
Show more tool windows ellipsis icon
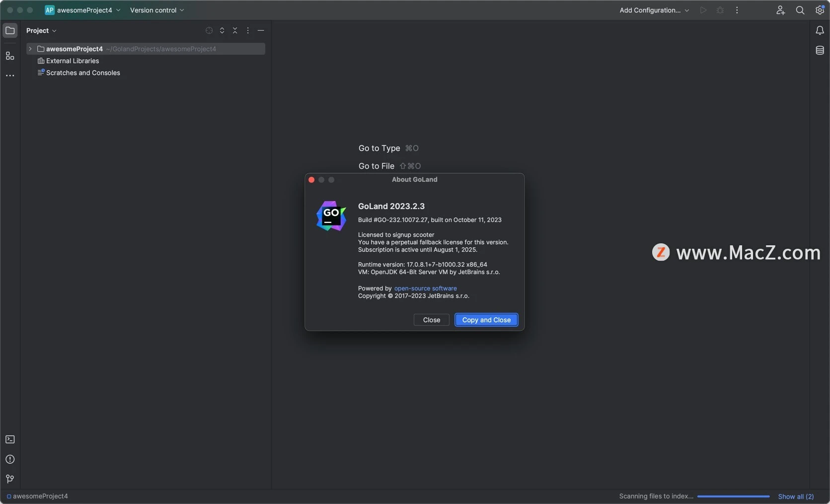coord(10,75)
